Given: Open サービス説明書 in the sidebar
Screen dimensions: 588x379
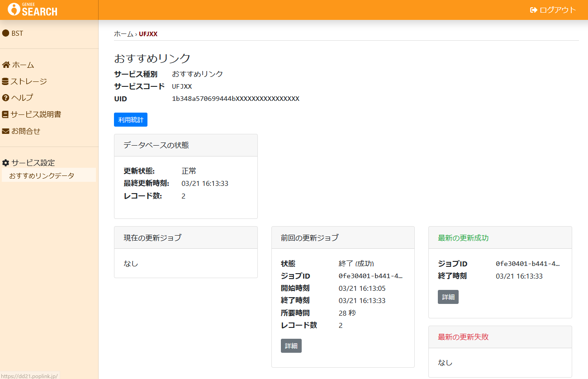Looking at the screenshot, I should click(32, 114).
